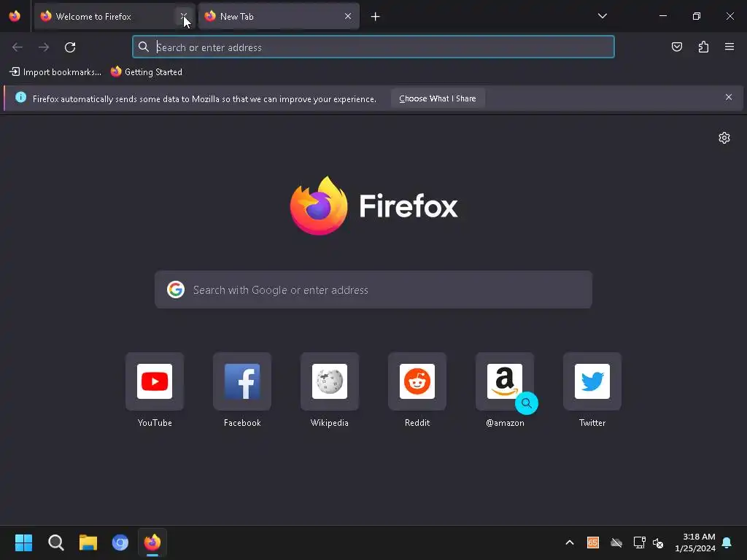
Task: Click the Wikipedia label text
Action: tap(330, 423)
